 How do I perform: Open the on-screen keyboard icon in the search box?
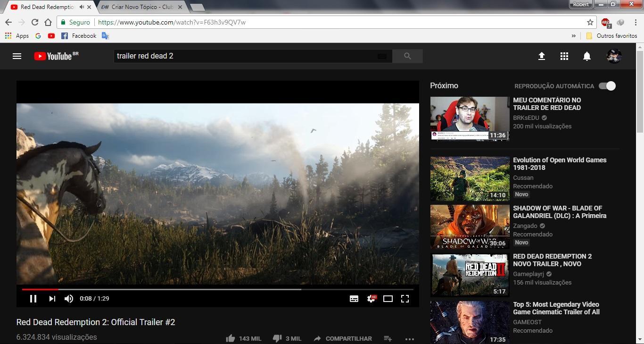382,56
